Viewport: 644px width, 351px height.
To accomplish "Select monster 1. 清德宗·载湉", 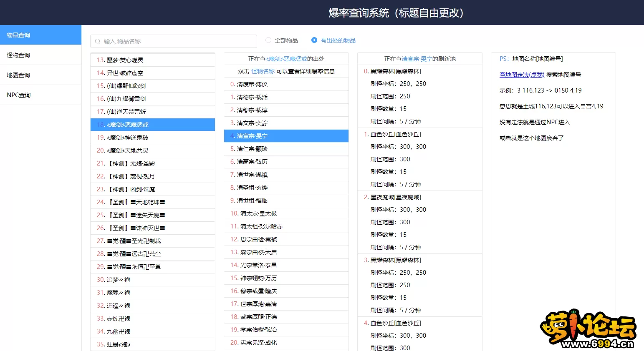I will point(286,97).
